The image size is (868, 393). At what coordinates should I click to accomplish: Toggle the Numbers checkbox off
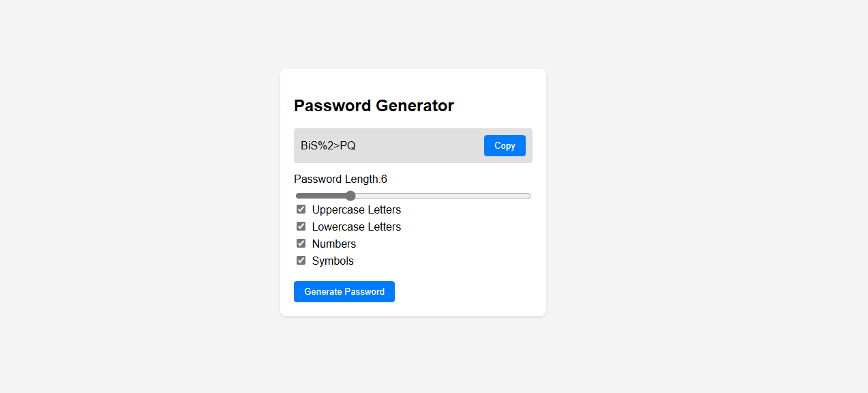click(x=301, y=244)
